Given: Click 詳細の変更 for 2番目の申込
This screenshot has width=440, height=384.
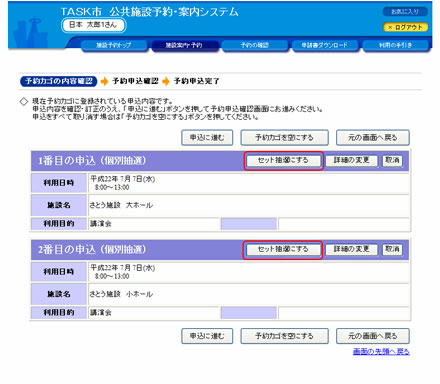Looking at the screenshot, I should 352,250.
